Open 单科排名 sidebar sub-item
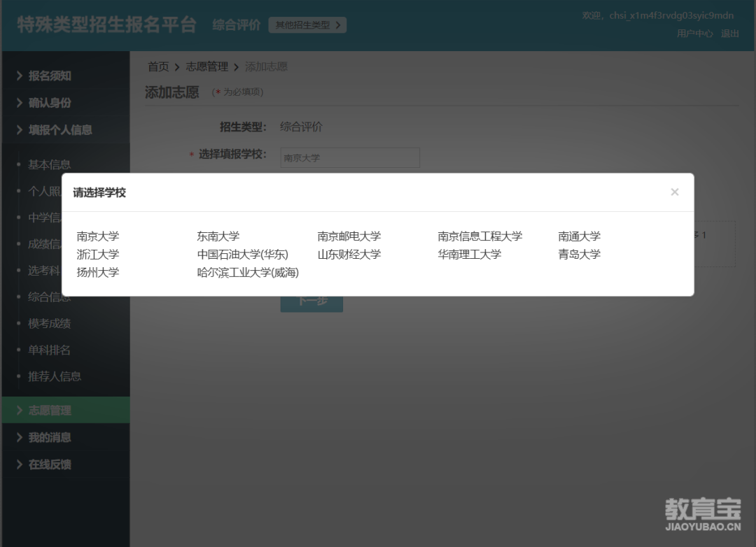756x547 pixels. click(49, 350)
